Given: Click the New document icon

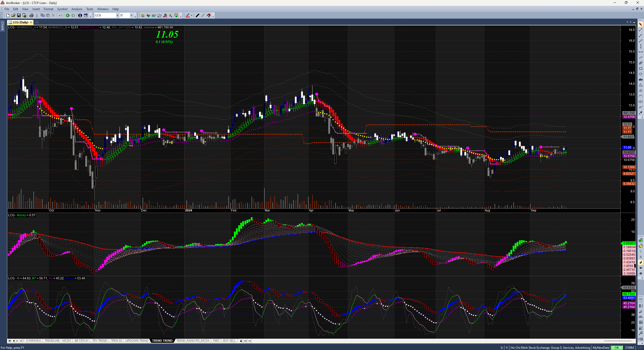Looking at the screenshot, I should point(8,16).
